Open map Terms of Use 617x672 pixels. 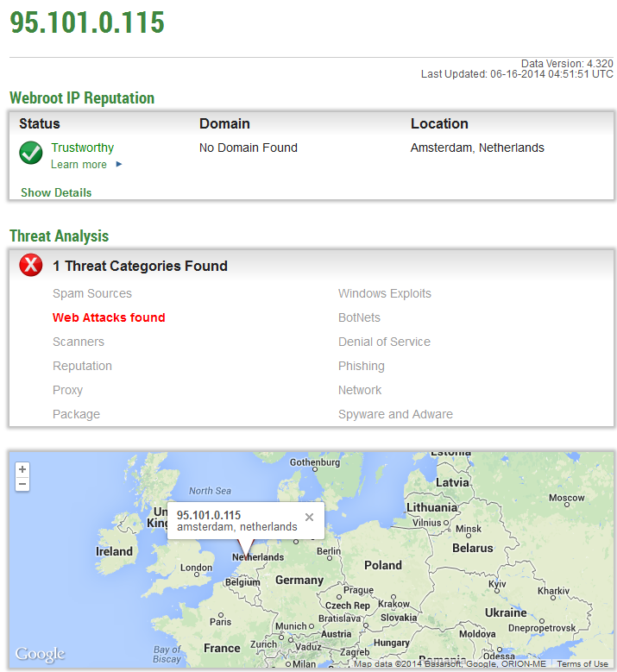(582, 664)
